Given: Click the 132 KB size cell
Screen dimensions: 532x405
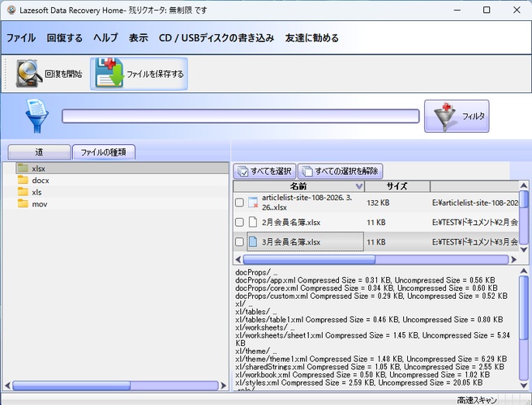Looking at the screenshot, I should pos(378,202).
